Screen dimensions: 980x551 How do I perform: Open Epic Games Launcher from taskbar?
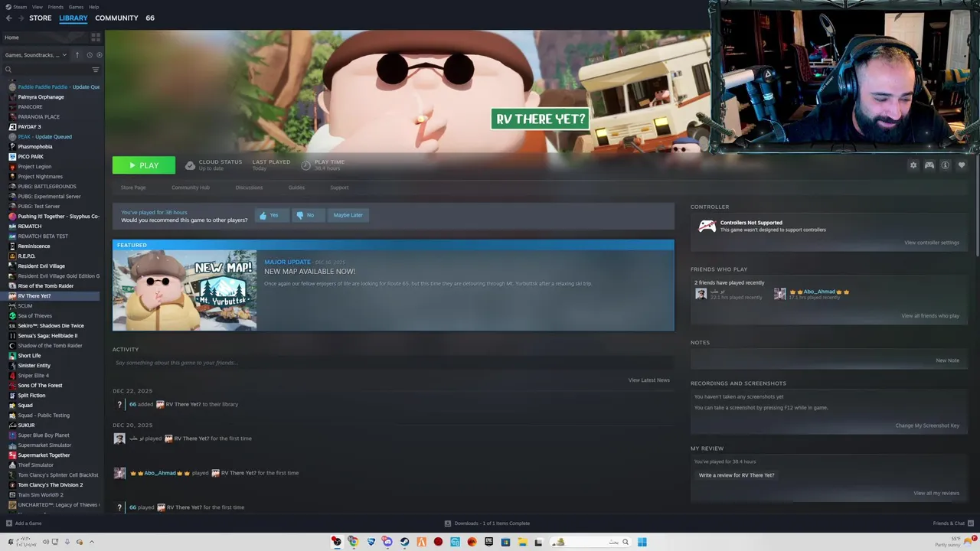pyautogui.click(x=488, y=542)
